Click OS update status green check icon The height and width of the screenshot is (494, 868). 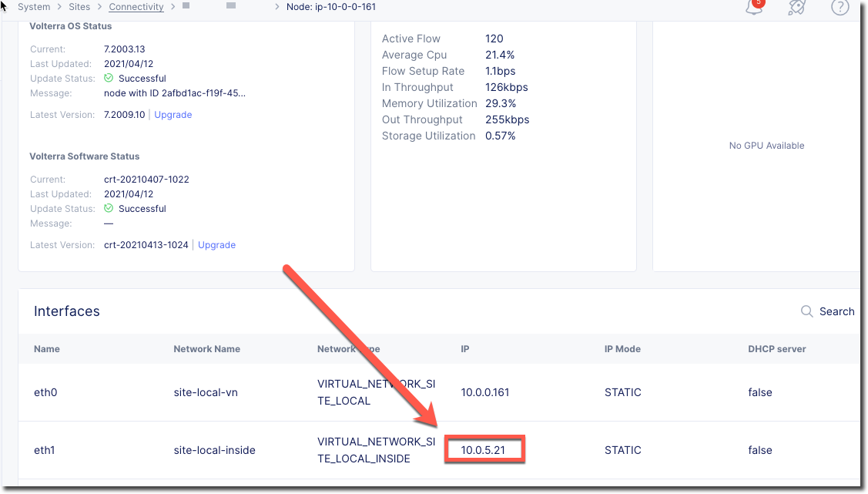(x=109, y=79)
